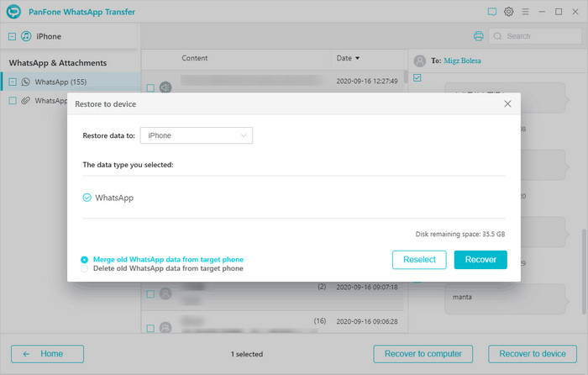The height and width of the screenshot is (375, 588).
Task: Select the WhatsApp (155) tree item
Action: click(x=71, y=82)
